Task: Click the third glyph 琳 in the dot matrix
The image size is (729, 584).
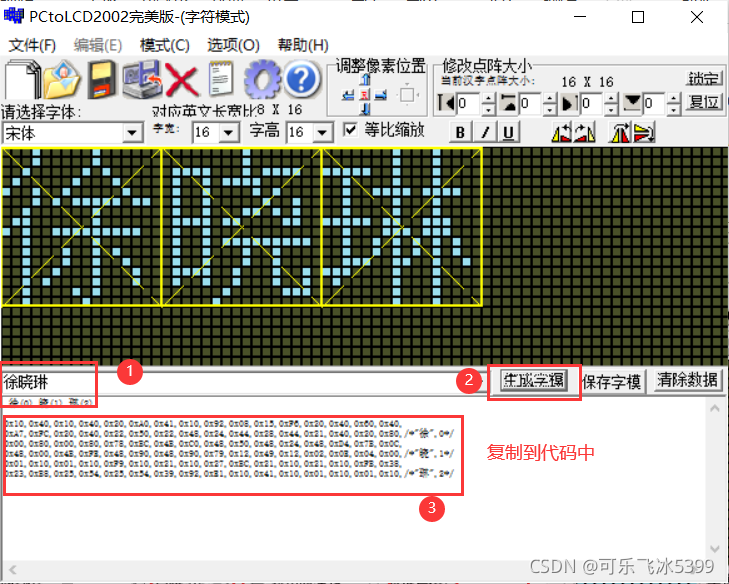Action: tap(402, 227)
